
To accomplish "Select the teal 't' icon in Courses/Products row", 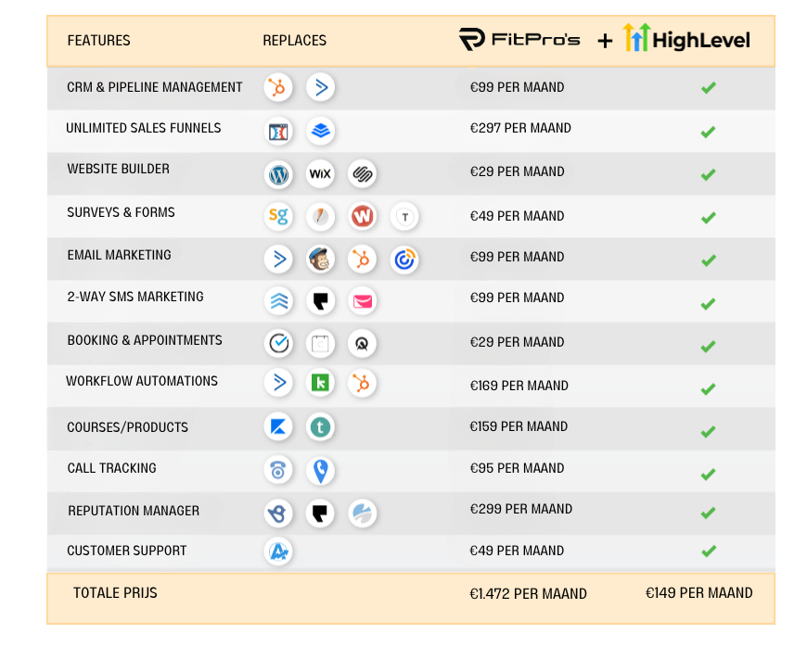I will pos(320,426).
